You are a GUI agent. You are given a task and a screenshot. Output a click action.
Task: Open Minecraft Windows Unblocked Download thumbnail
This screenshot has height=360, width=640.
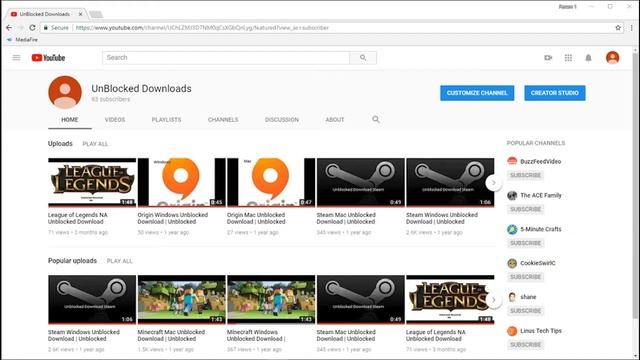[271, 300]
